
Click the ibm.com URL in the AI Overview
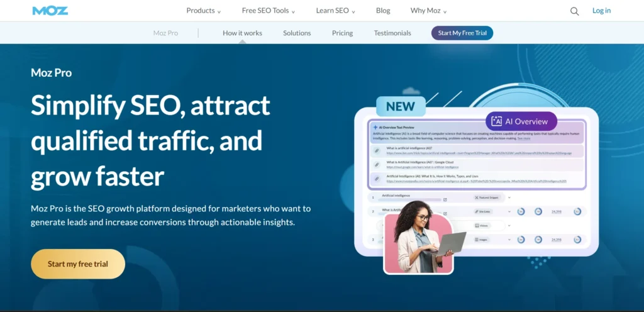pos(479,153)
